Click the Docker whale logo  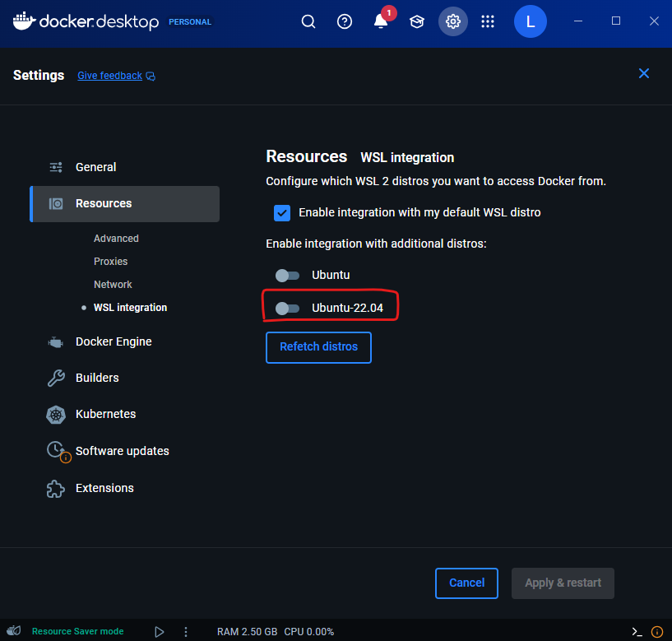(x=24, y=21)
